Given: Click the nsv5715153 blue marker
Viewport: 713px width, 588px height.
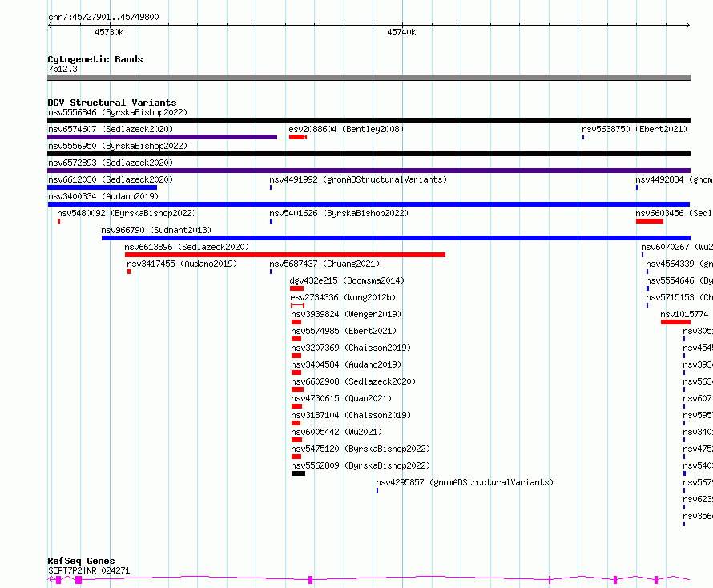Looking at the screenshot, I should [647, 305].
